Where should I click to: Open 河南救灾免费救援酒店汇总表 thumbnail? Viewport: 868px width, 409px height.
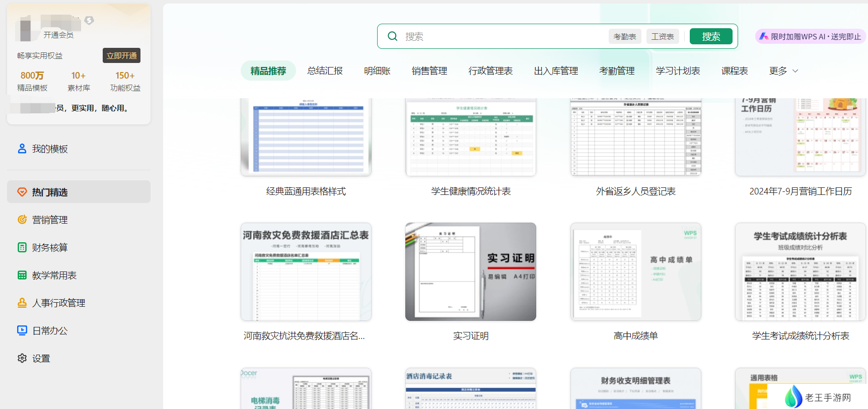click(306, 272)
